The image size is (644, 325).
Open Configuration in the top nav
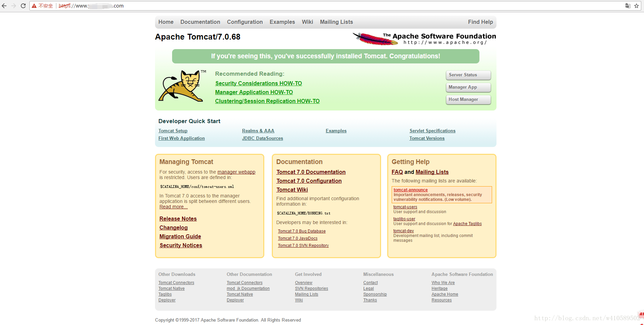point(245,22)
